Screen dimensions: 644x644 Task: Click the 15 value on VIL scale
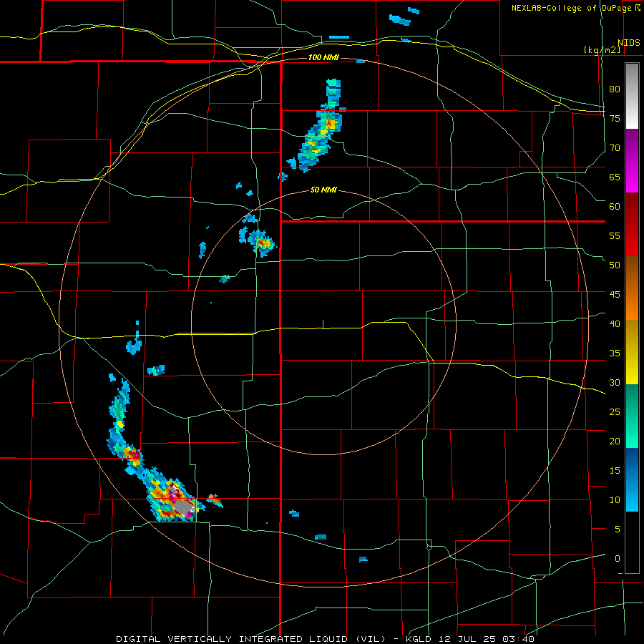(615, 470)
